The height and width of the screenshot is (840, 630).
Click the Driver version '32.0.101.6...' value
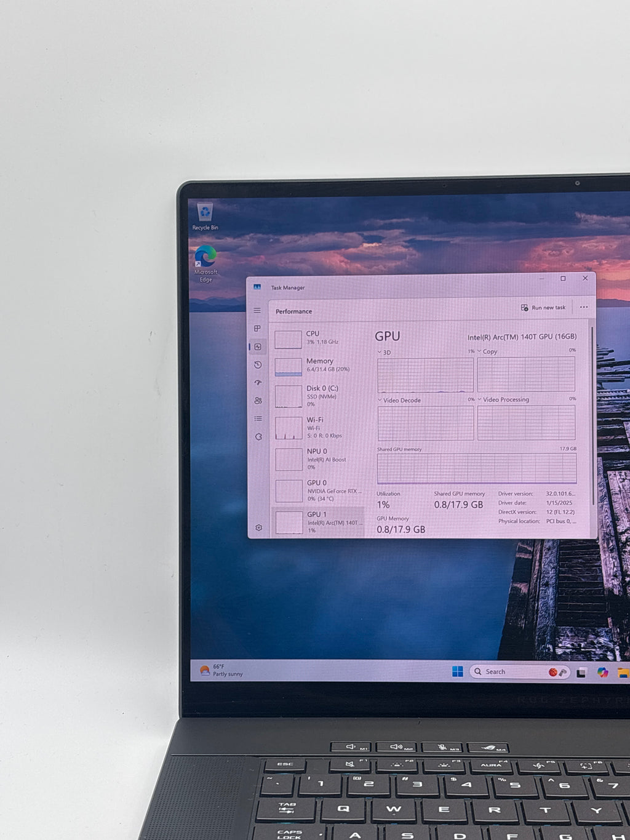coord(560,494)
